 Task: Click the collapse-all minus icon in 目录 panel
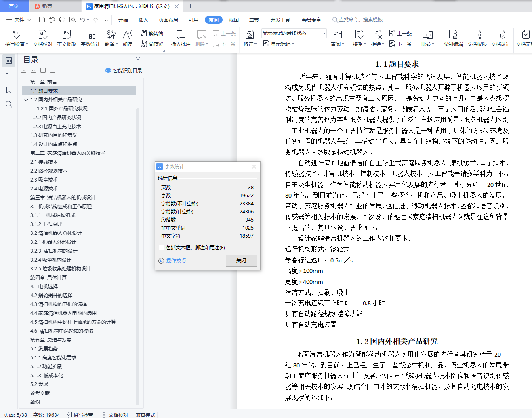point(53,70)
